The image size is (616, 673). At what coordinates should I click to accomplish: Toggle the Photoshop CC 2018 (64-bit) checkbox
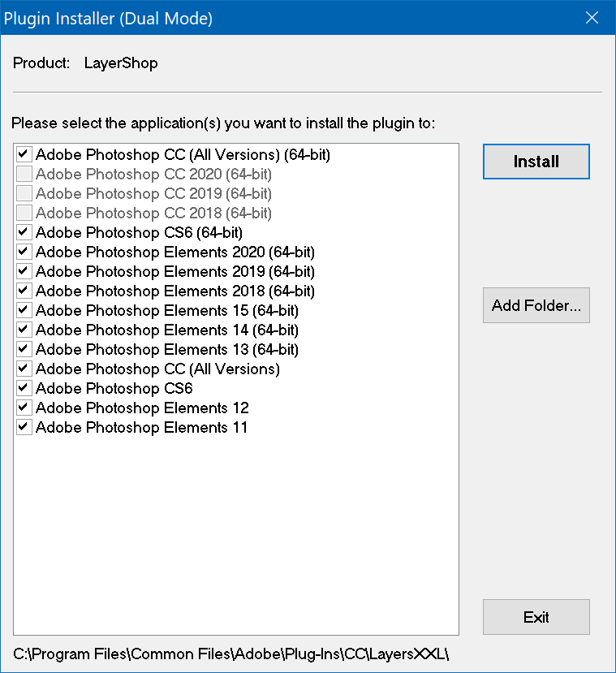tap(24, 213)
